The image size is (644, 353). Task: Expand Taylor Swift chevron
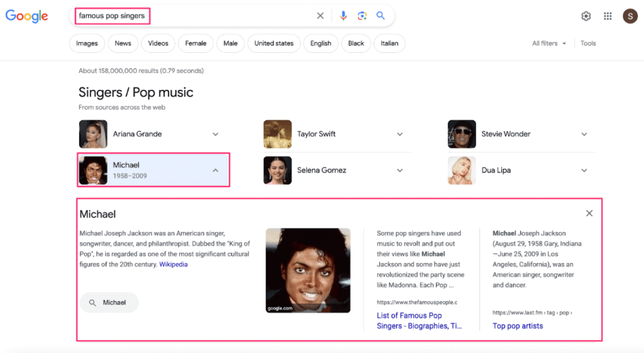(400, 135)
